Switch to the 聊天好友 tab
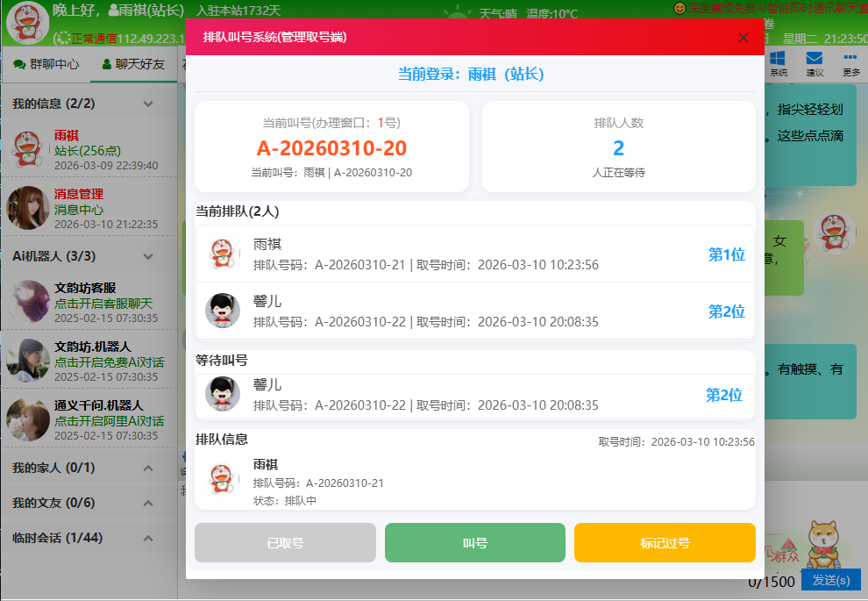The image size is (868, 601). click(133, 64)
